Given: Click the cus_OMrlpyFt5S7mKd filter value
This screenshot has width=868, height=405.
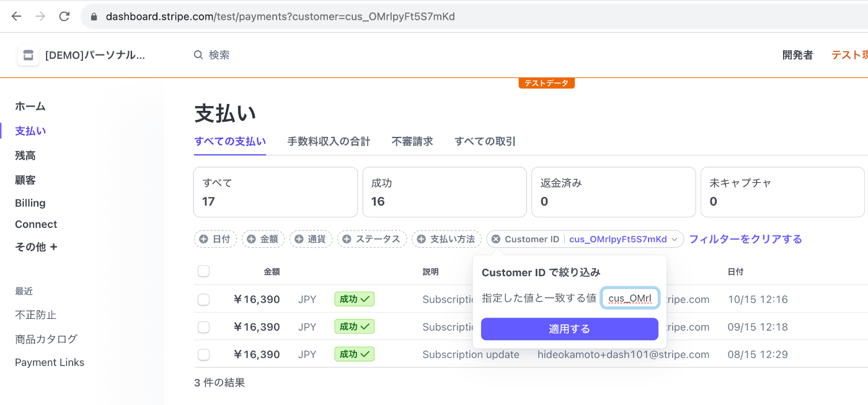Looking at the screenshot, I should pyautogui.click(x=618, y=239).
